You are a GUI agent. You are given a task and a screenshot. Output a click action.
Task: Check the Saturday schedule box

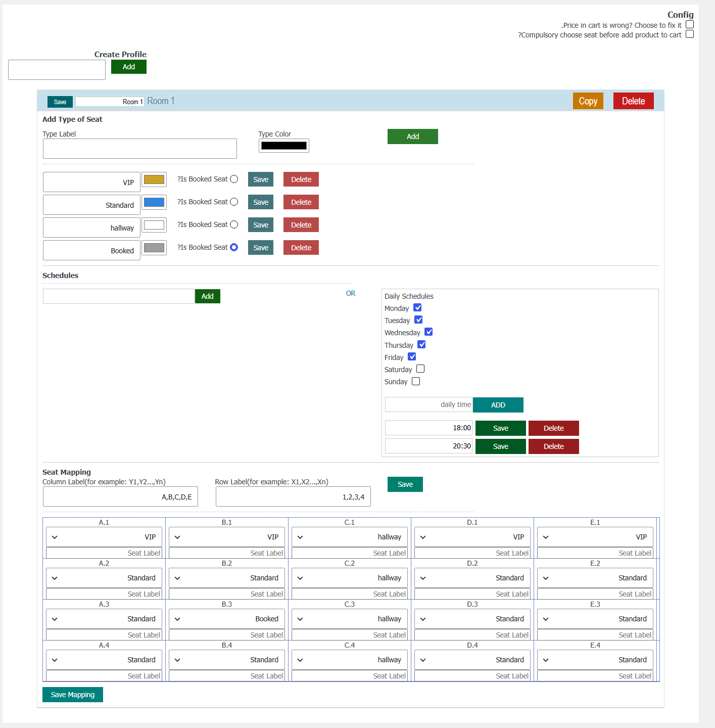420,369
